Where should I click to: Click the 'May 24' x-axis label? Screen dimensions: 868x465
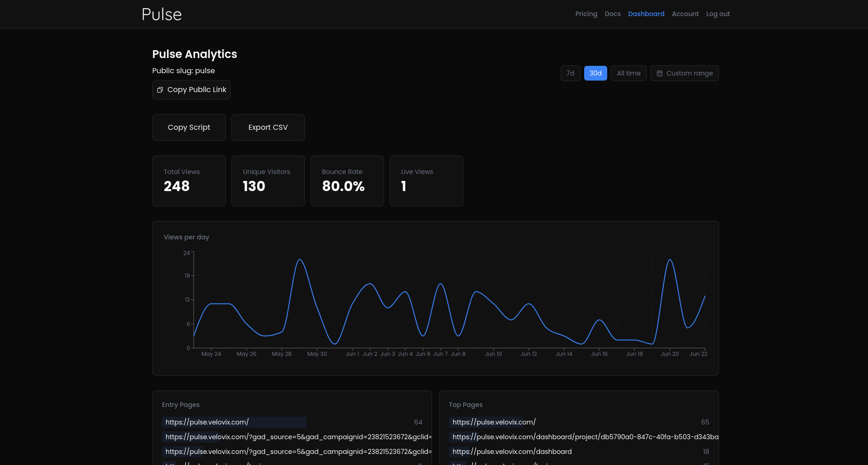pos(211,354)
